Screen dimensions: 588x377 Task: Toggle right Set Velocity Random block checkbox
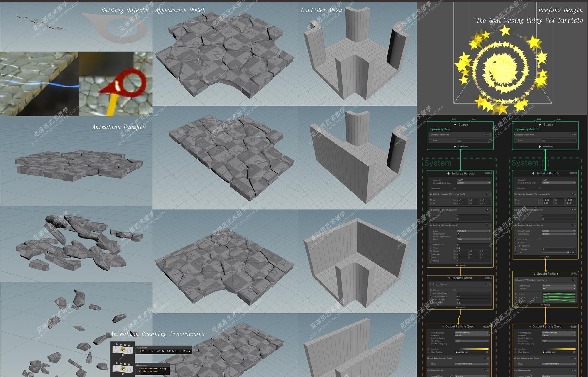(x=572, y=194)
